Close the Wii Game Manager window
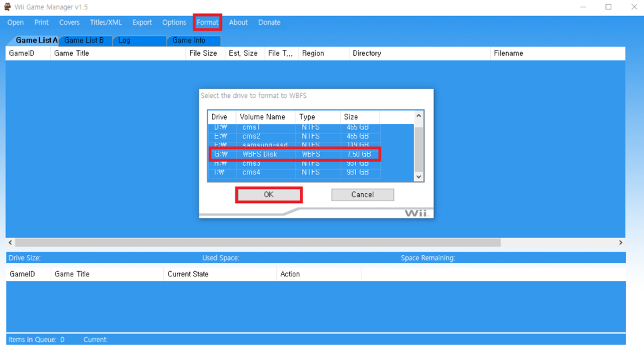Screen dimensions: 644x351 coord(634,7)
